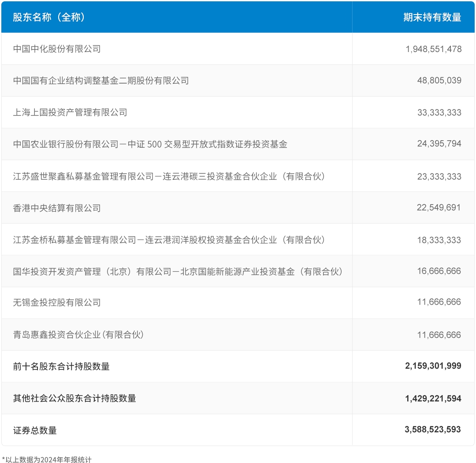Click the value 22,549,691
Image resolution: width=476 pixels, height=463 pixels.
[x=439, y=208]
